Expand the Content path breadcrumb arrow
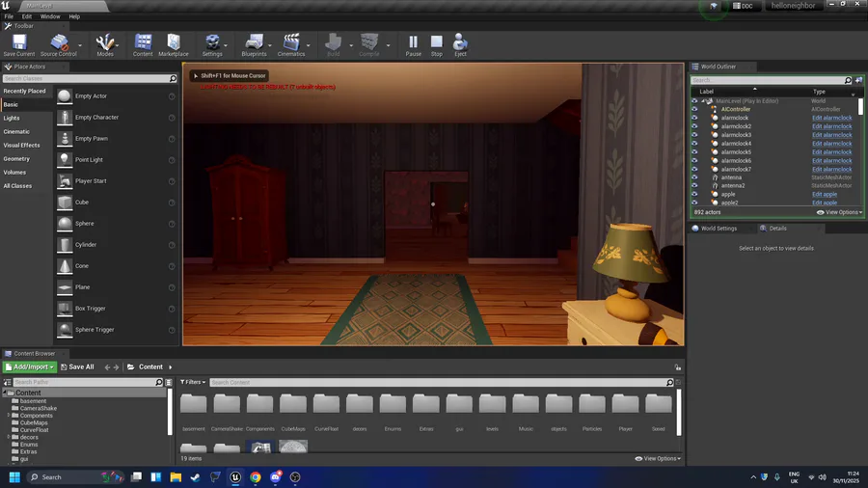Screen dimensions: 868x488 click(x=171, y=367)
